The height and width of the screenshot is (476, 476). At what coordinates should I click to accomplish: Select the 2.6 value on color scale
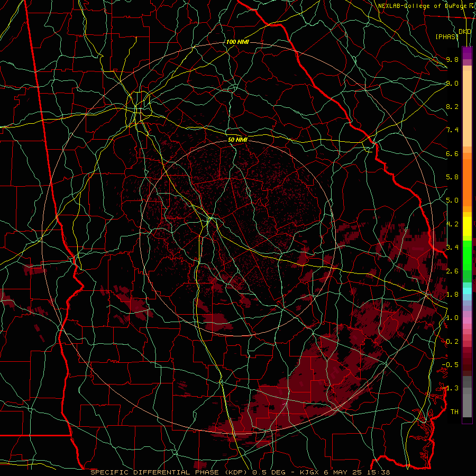pyautogui.click(x=452, y=271)
